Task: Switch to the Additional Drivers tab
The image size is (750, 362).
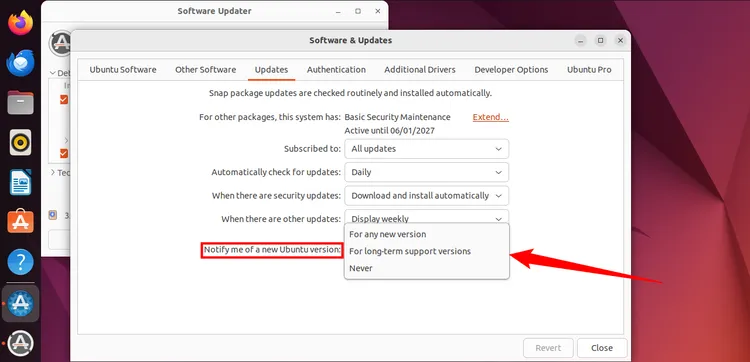Action: 420,70
